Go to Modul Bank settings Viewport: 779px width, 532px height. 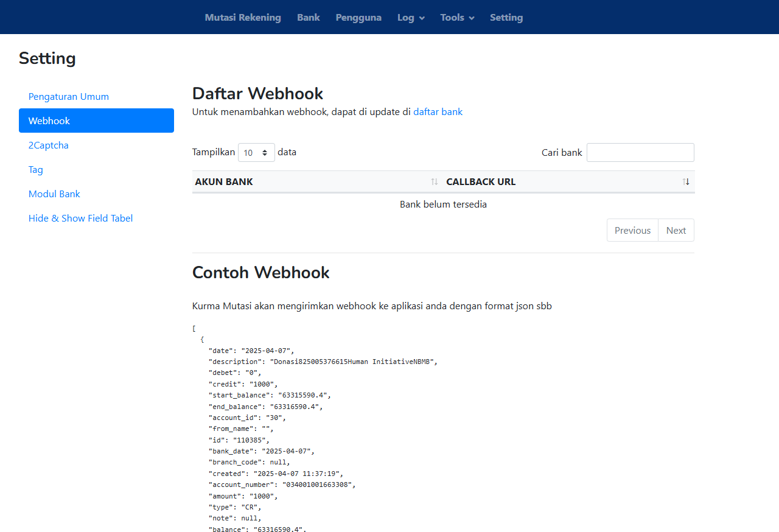(54, 194)
